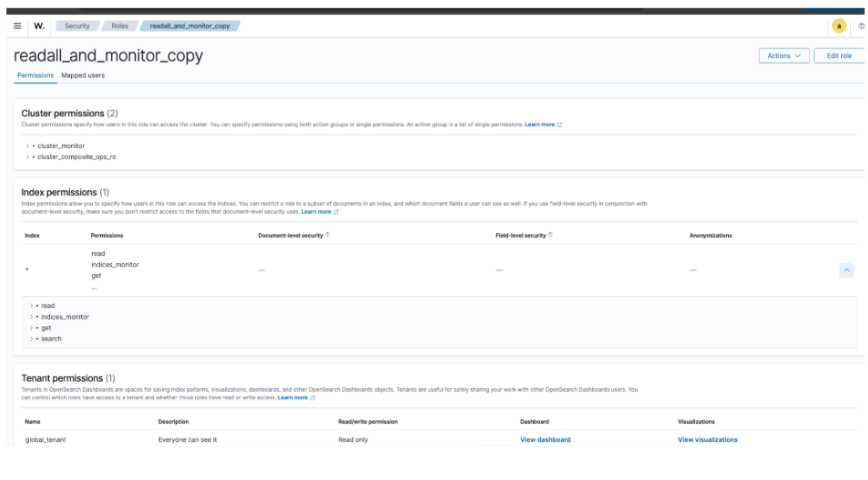Go to Security breadcrumb
This screenshot has width=868, height=480.
[x=77, y=26]
